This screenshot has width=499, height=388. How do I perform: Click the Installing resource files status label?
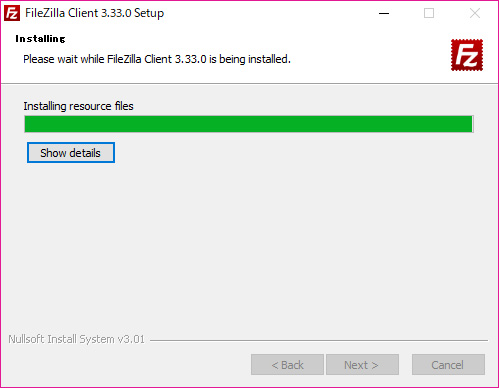point(78,106)
